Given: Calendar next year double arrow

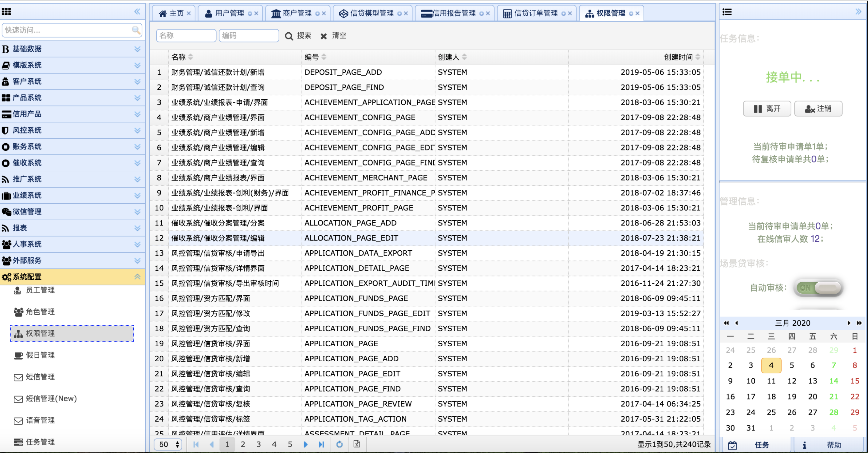Looking at the screenshot, I should click(859, 323).
